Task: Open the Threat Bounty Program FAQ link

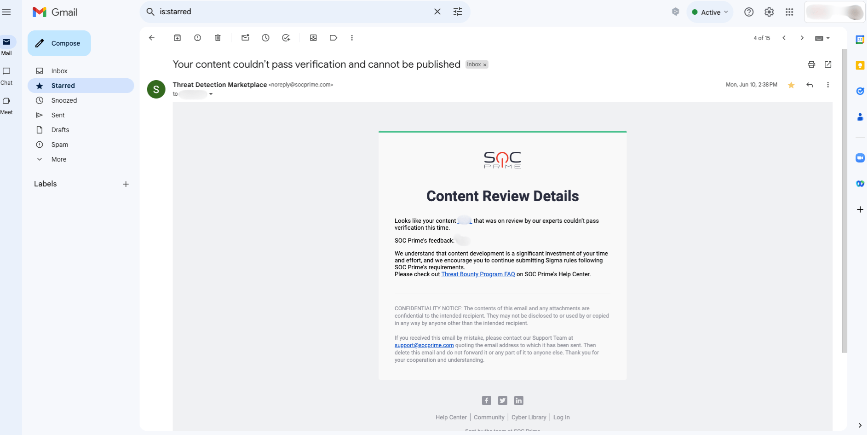Action: tap(478, 274)
